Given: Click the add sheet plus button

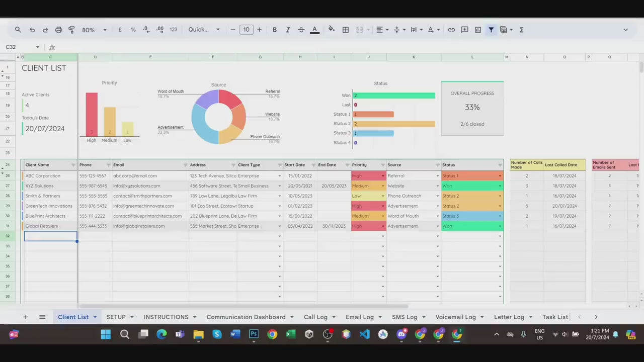Looking at the screenshot, I should coord(25,317).
